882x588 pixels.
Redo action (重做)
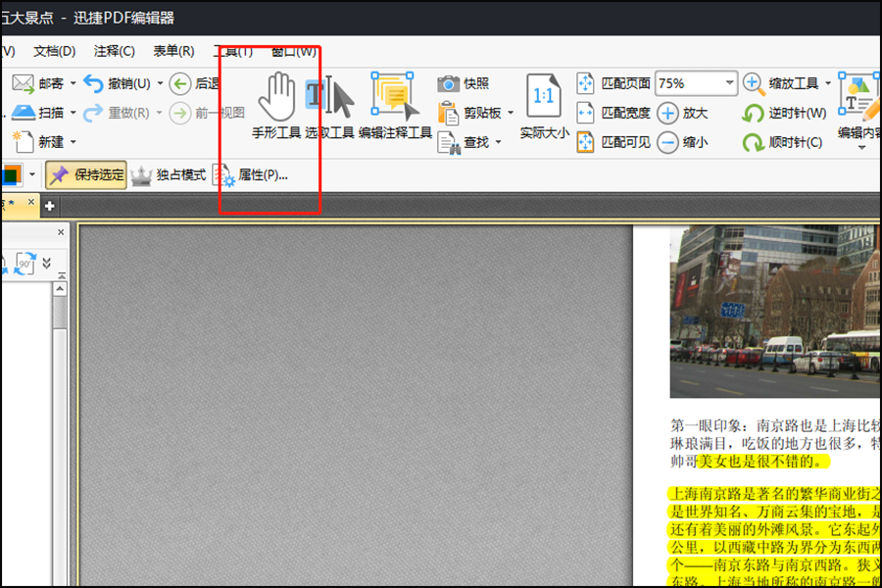(117, 113)
